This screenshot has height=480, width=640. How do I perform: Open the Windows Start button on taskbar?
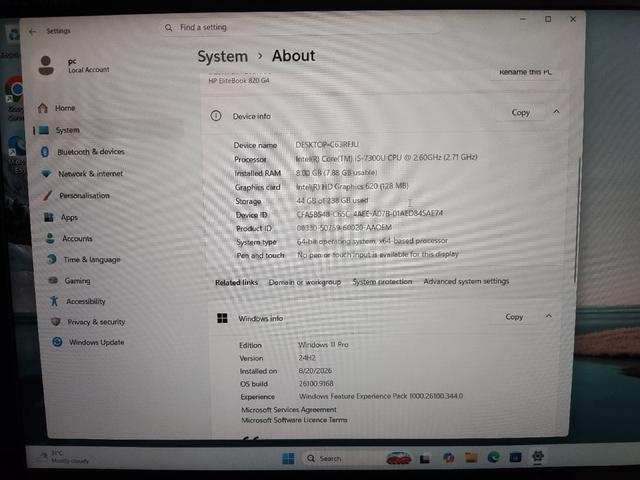click(x=288, y=458)
